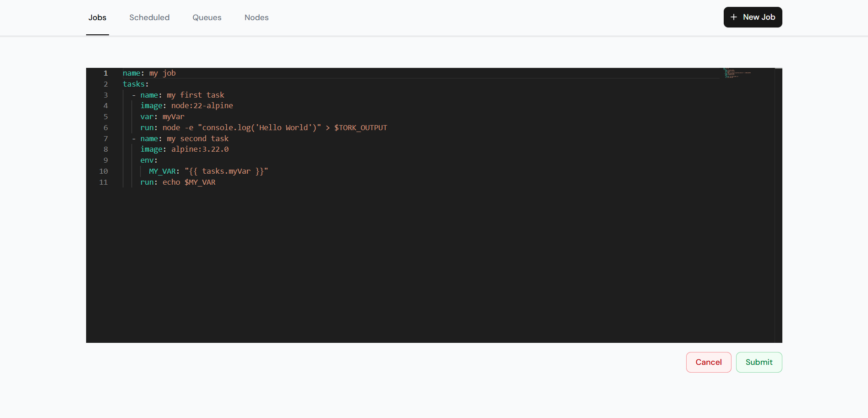Click the 'myVar' value on var line

173,117
